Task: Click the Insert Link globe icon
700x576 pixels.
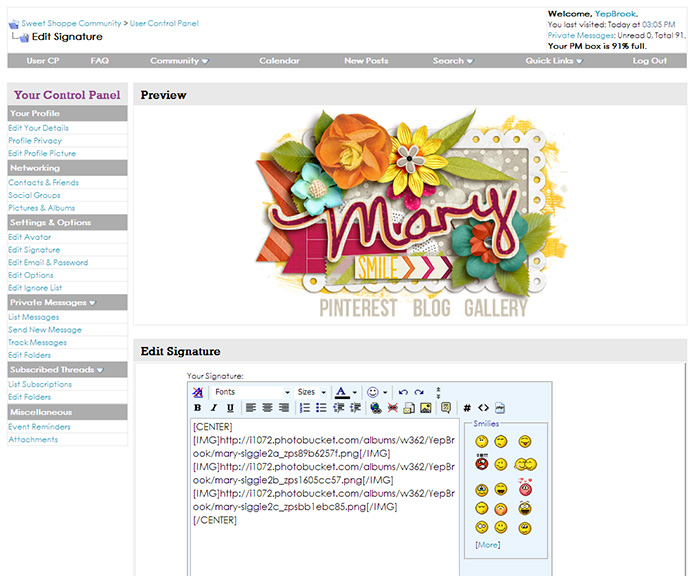Action: (376, 408)
